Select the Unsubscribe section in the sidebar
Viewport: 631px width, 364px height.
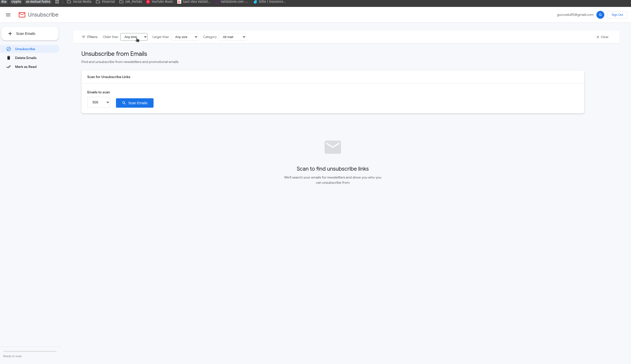pyautogui.click(x=25, y=49)
